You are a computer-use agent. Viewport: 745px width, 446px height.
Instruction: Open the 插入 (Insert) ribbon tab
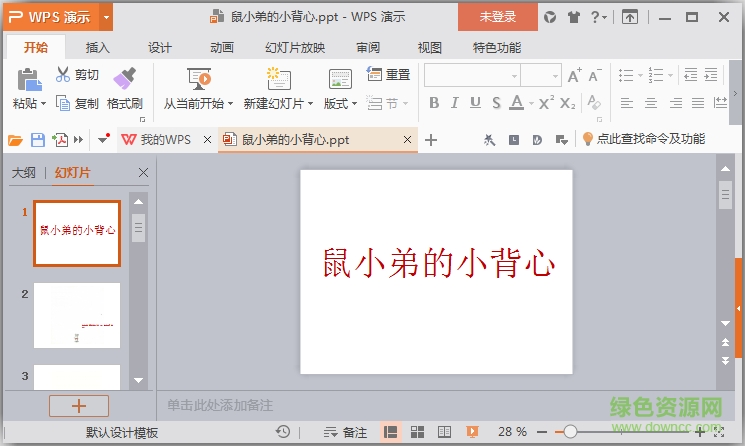click(97, 47)
